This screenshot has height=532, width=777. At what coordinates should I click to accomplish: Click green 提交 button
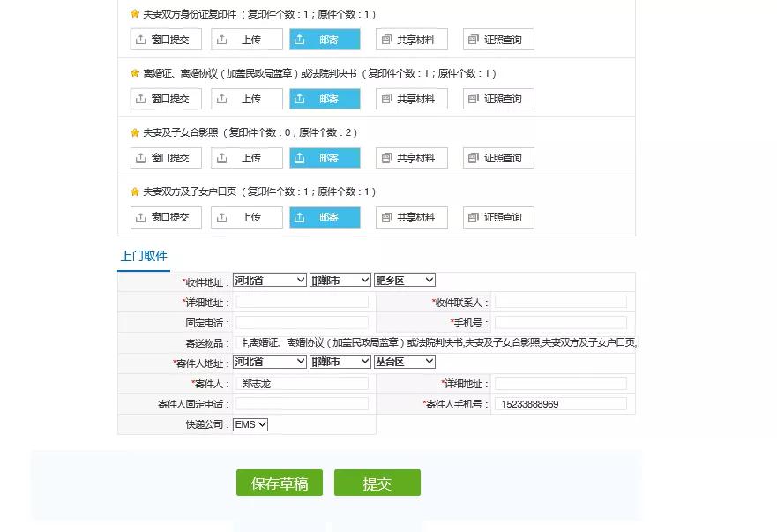click(377, 483)
